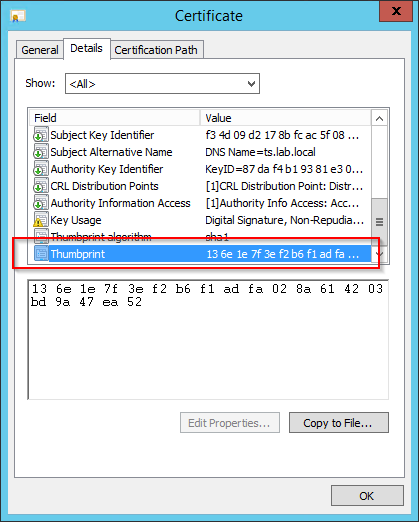Confirm the dialog with OK
The image size is (419, 522).
367,496
